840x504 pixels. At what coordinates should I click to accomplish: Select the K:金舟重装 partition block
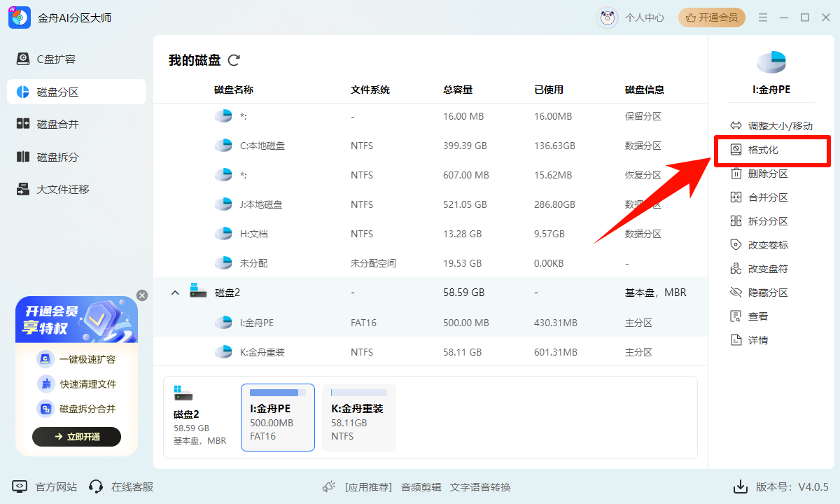pos(358,417)
